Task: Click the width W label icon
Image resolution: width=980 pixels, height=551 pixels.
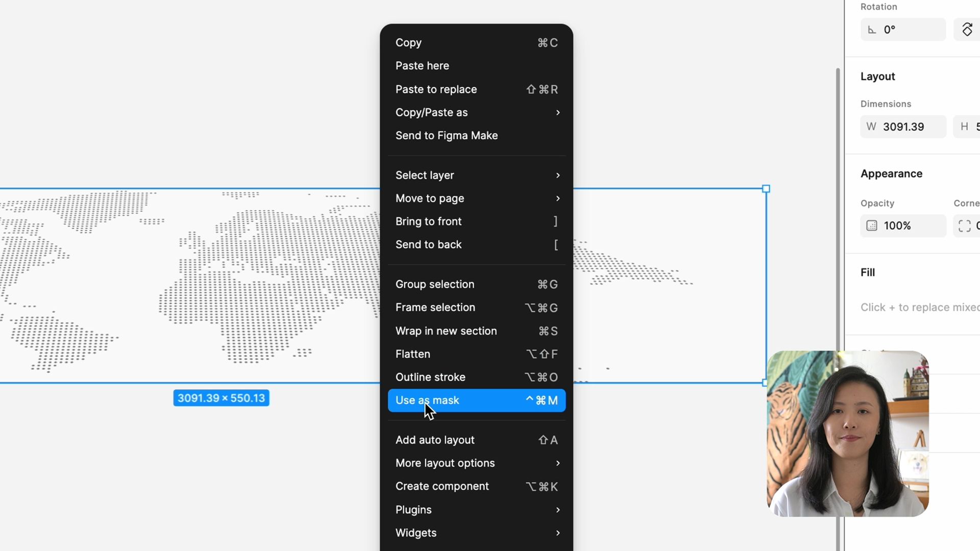Action: click(x=871, y=127)
